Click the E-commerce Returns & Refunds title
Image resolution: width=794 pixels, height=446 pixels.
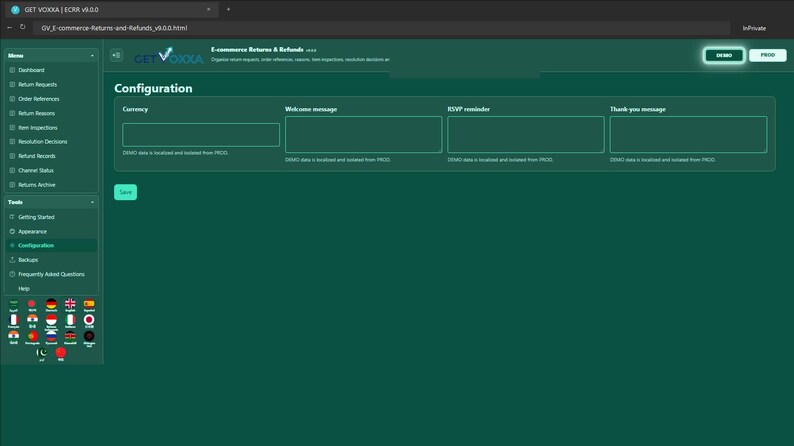click(257, 50)
